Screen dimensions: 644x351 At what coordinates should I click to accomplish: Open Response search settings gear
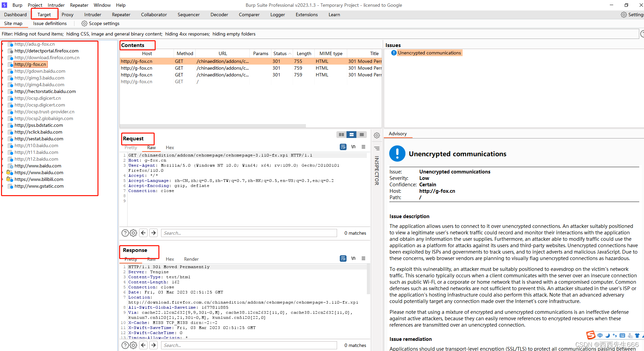133,345
